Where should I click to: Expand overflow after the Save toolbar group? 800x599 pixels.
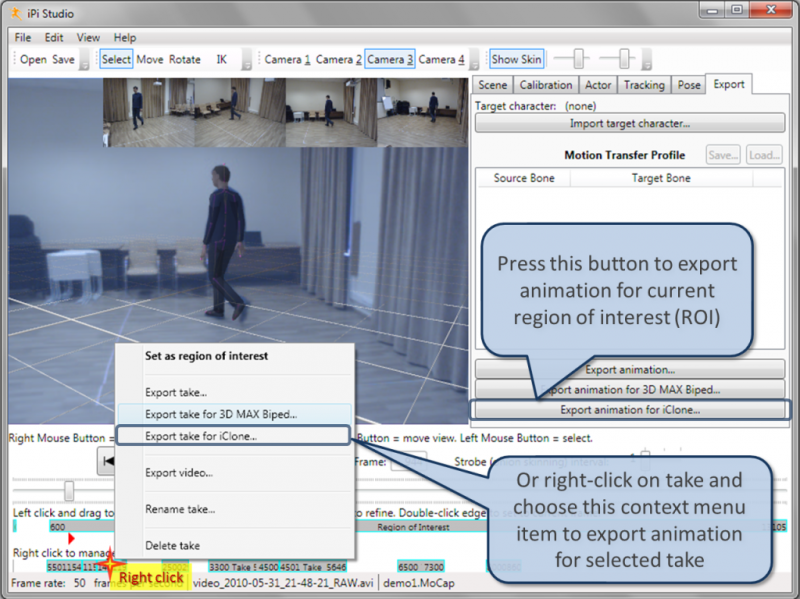(85, 60)
